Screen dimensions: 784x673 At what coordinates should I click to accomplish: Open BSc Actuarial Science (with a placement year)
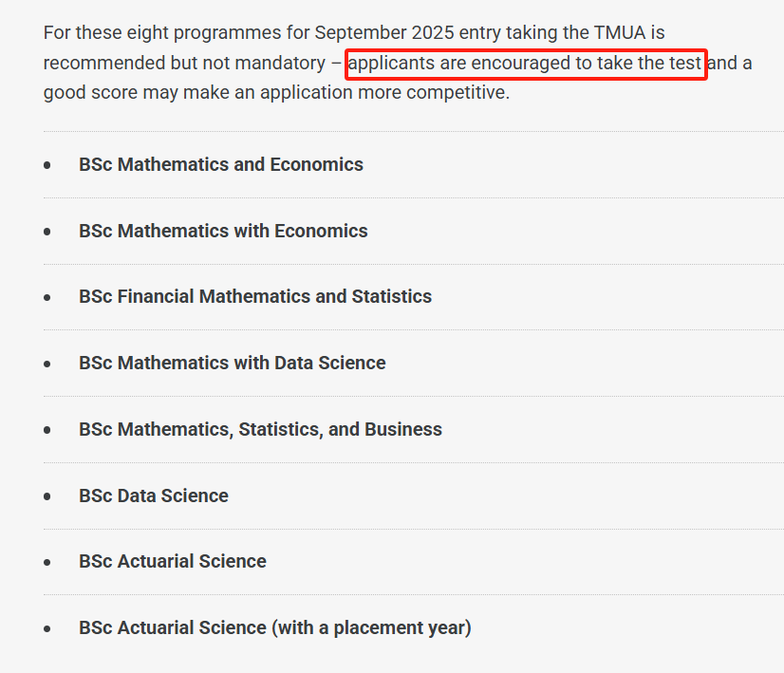[274, 627]
